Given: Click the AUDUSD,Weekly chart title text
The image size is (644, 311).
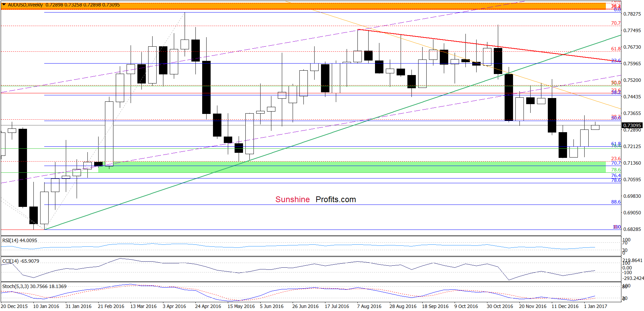Looking at the screenshot, I should click(x=25, y=5).
